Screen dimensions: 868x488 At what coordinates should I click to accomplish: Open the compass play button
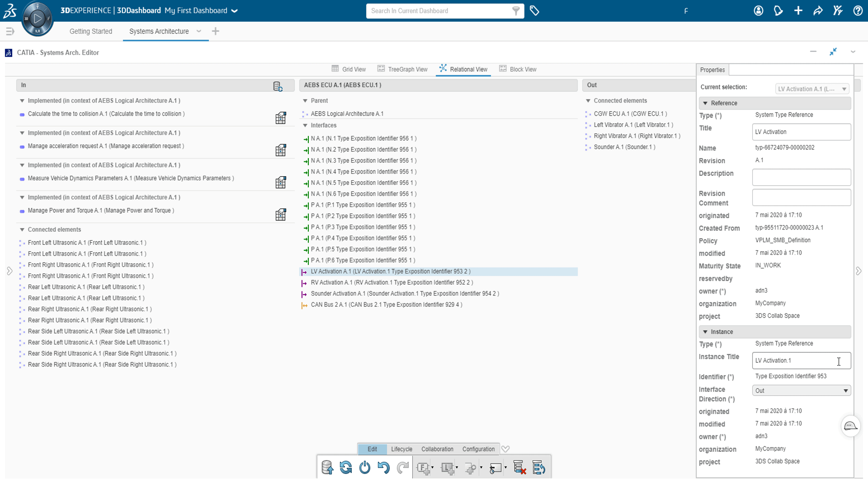point(38,19)
